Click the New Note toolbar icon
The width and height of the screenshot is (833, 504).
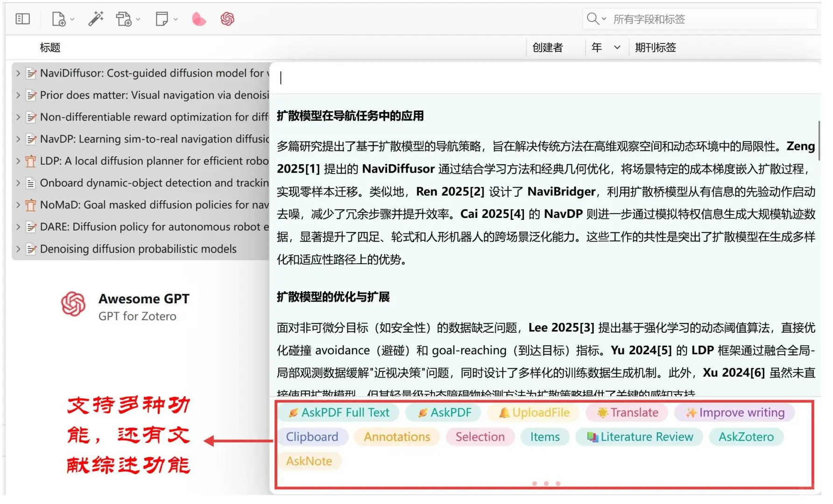[162, 19]
